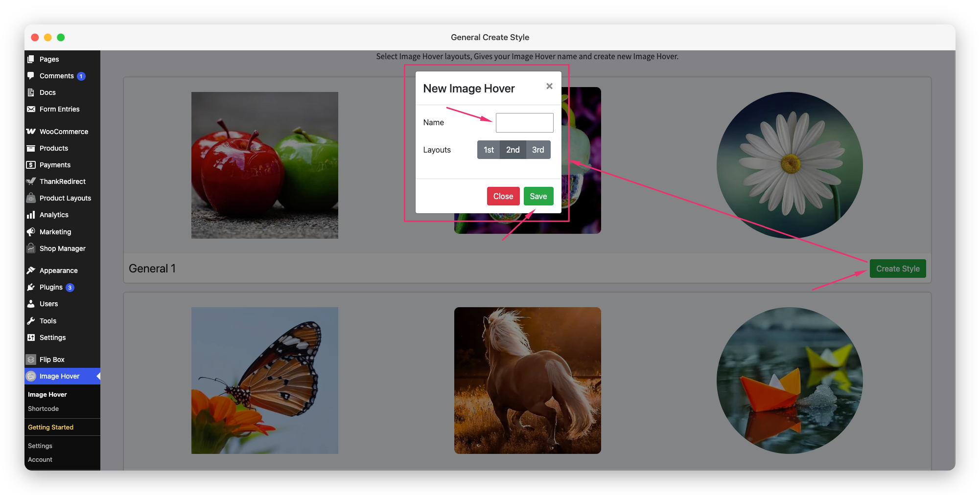Click the Plugins update count badge
980x495 pixels.
70,288
